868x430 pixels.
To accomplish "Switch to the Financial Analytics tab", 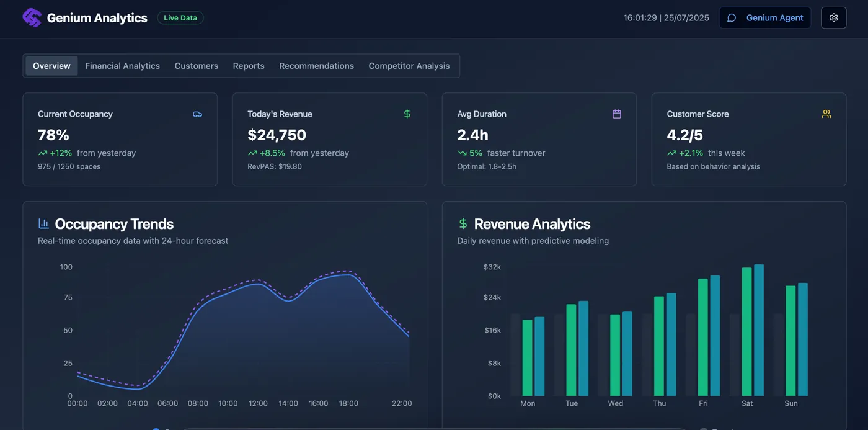I will (122, 66).
